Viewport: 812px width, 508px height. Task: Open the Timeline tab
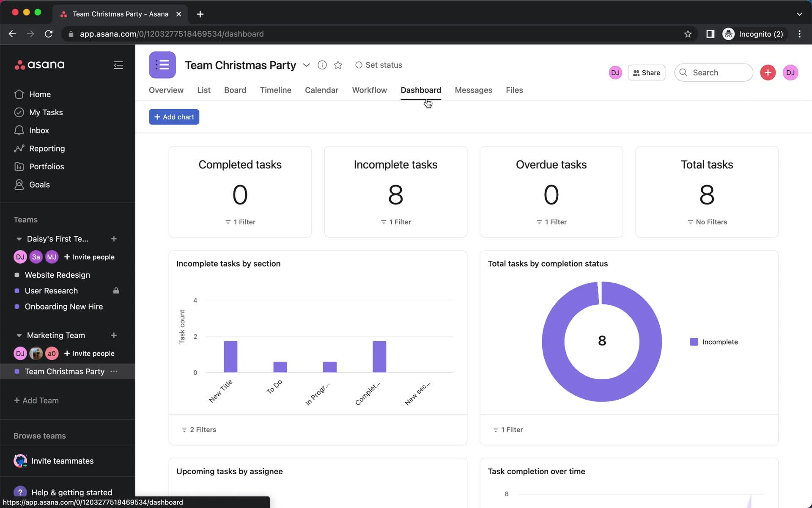click(275, 90)
